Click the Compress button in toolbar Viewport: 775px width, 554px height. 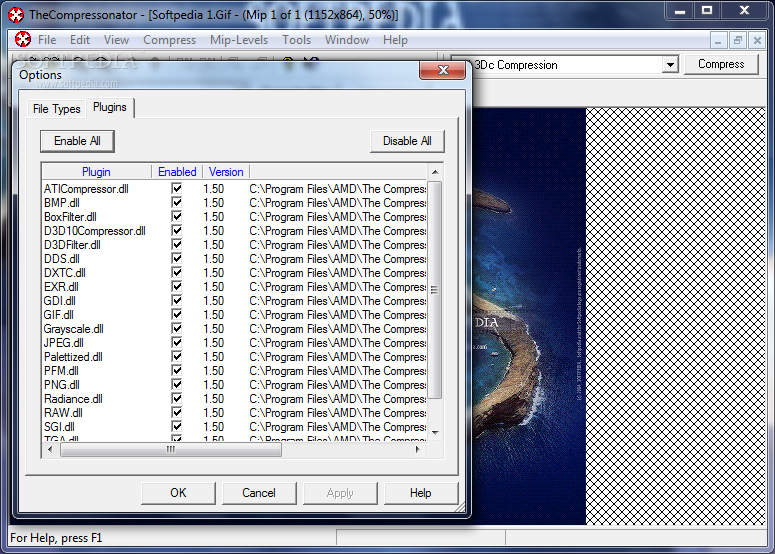[721, 64]
